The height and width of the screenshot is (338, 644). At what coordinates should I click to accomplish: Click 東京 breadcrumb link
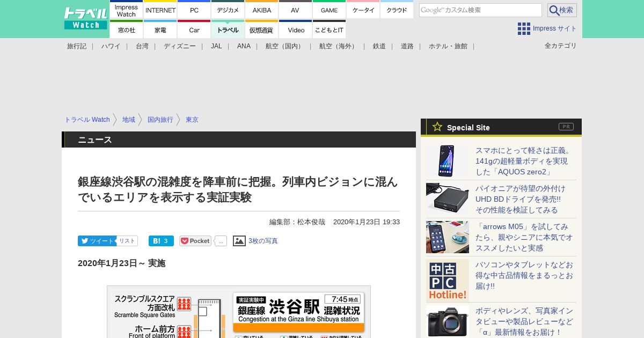click(192, 120)
